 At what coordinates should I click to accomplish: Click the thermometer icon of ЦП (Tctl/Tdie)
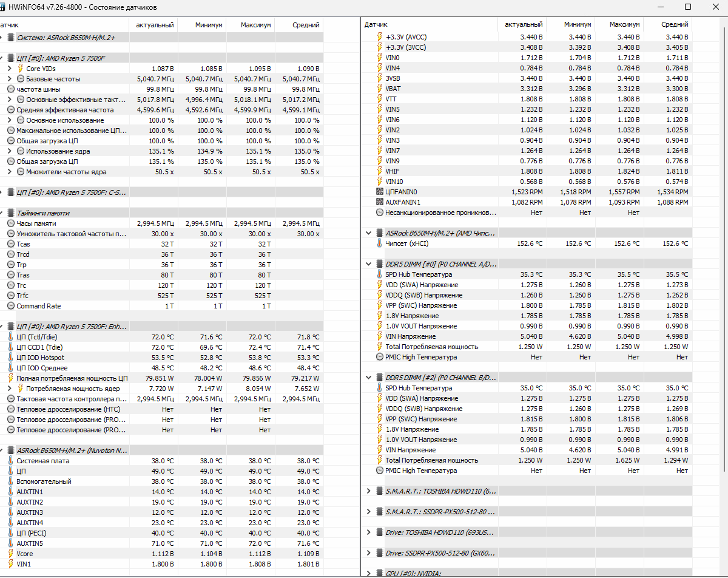11,337
